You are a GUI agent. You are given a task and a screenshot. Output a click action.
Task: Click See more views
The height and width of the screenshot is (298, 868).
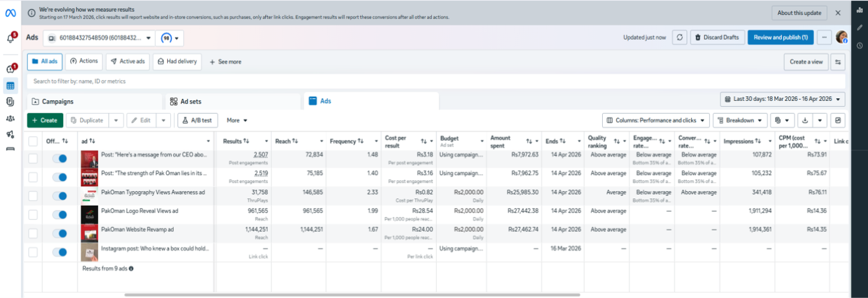pyautogui.click(x=225, y=62)
